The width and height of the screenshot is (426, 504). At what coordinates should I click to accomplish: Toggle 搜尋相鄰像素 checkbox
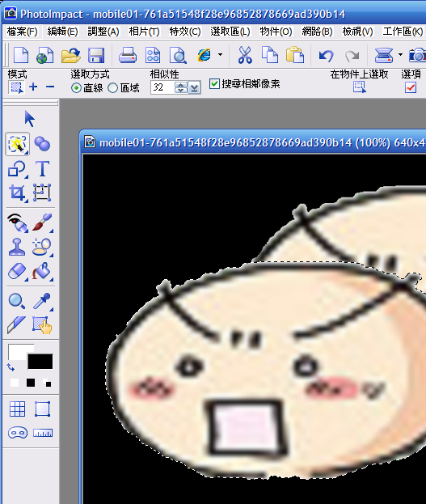[244, 84]
